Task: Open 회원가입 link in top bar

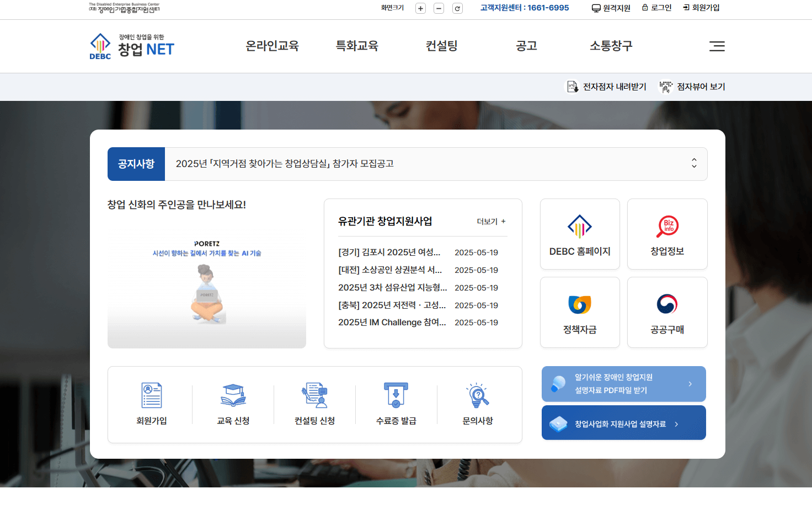Action: click(701, 8)
